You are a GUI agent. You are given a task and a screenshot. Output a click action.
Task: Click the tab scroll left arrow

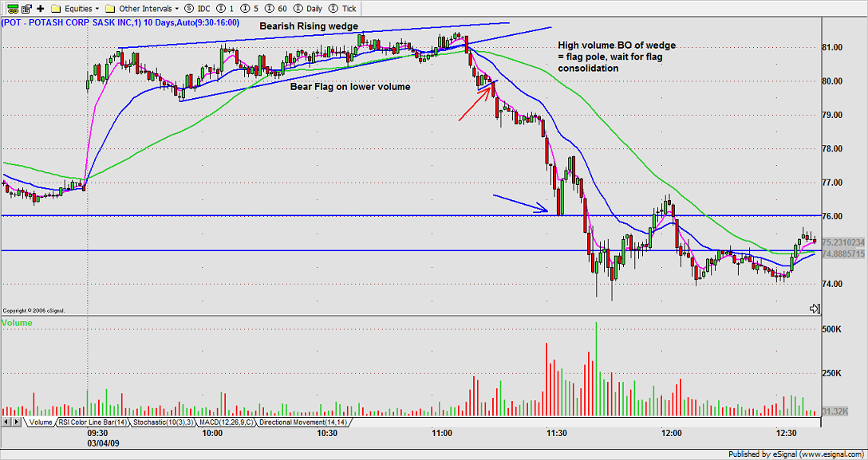6,422
